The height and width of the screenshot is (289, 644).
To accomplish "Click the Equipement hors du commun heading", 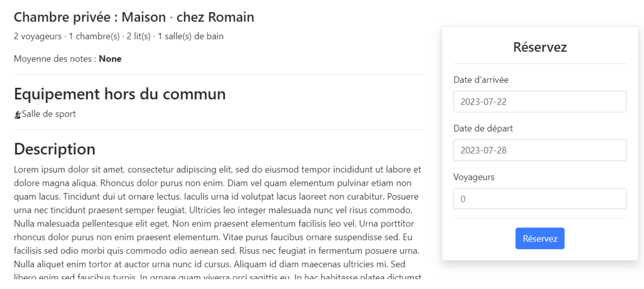I will pyautogui.click(x=120, y=94).
